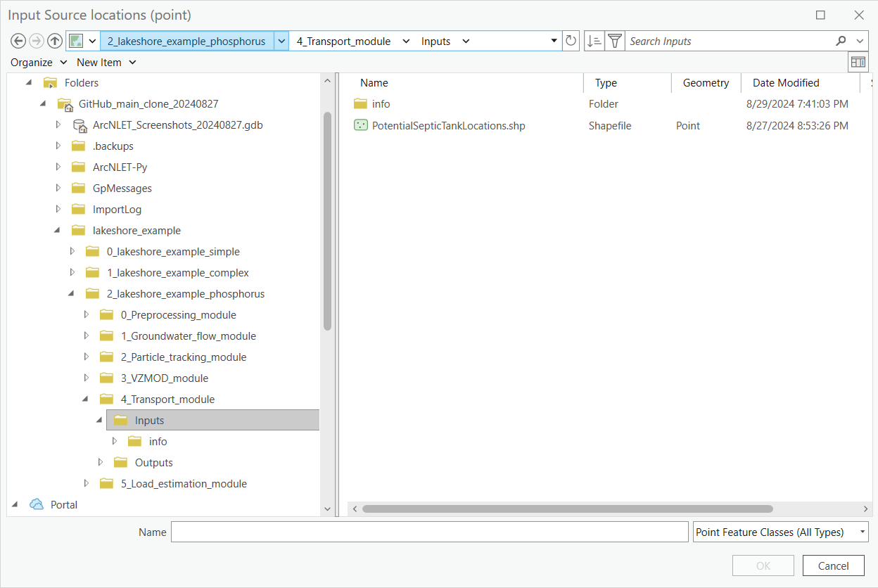
Task: Click the Cancel button
Action: click(833, 565)
